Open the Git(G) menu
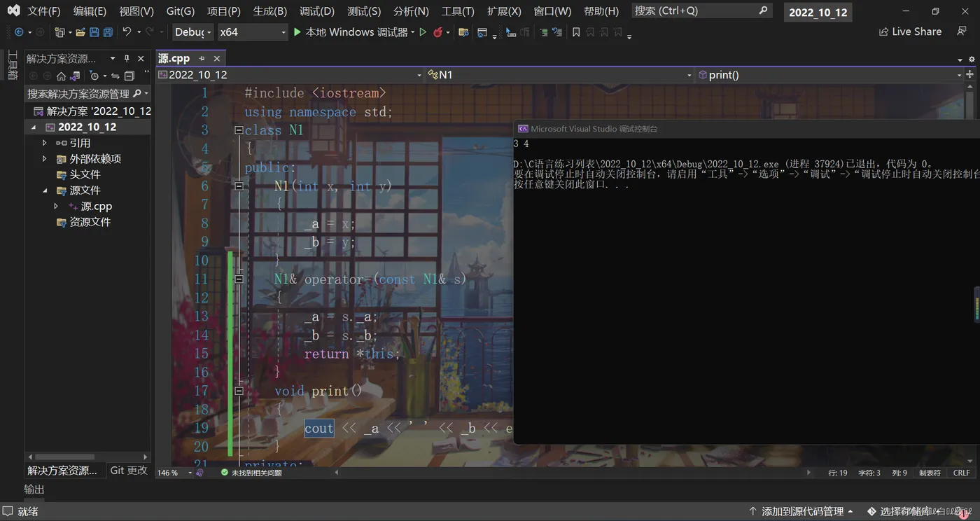The width and height of the screenshot is (980, 521). click(181, 11)
